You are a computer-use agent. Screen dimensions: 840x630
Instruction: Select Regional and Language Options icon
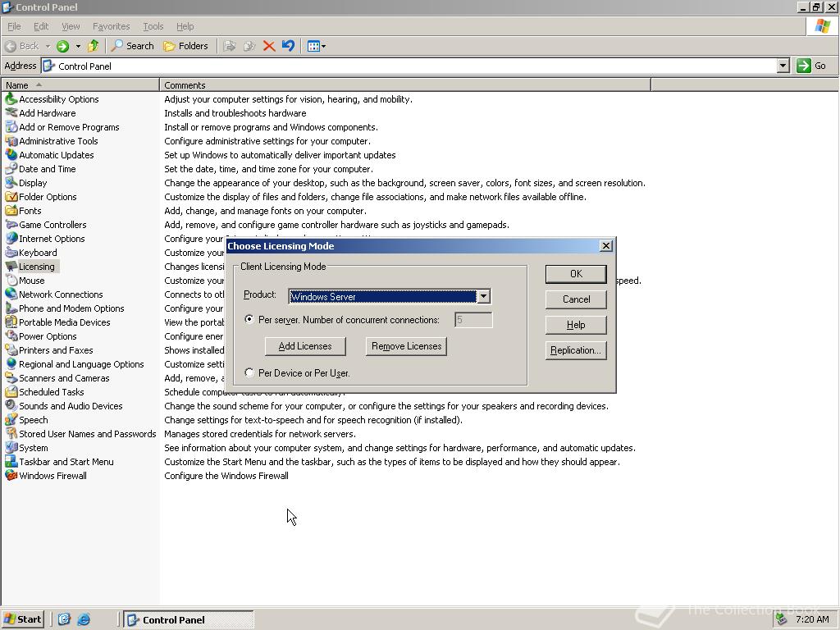[x=11, y=363]
